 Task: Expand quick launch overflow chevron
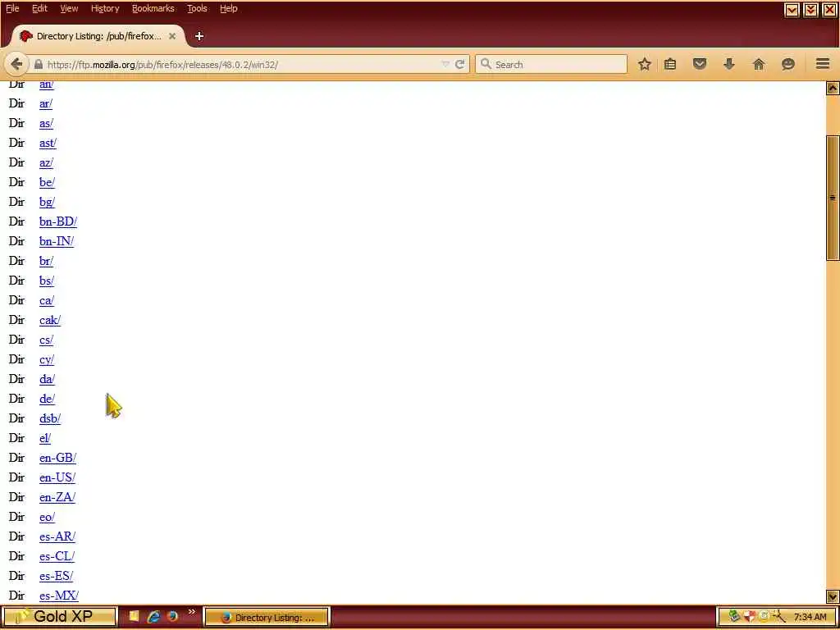(191, 612)
